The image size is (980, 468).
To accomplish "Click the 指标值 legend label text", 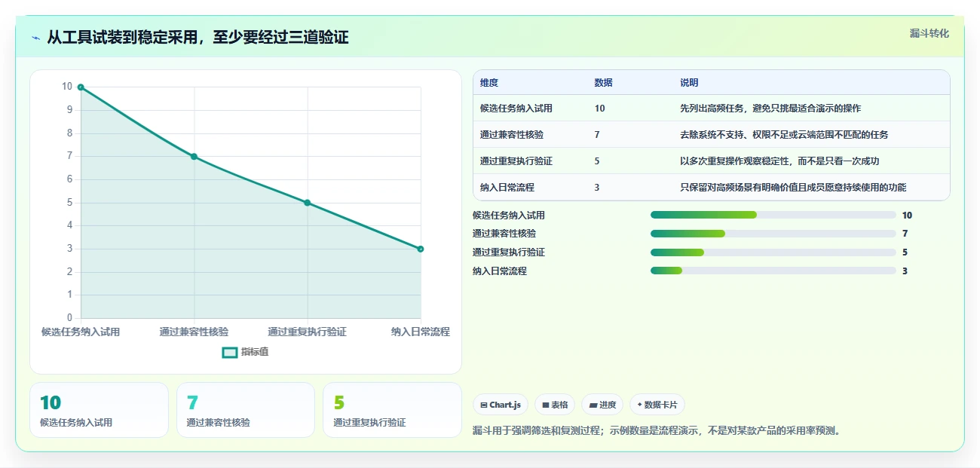I will click(255, 353).
